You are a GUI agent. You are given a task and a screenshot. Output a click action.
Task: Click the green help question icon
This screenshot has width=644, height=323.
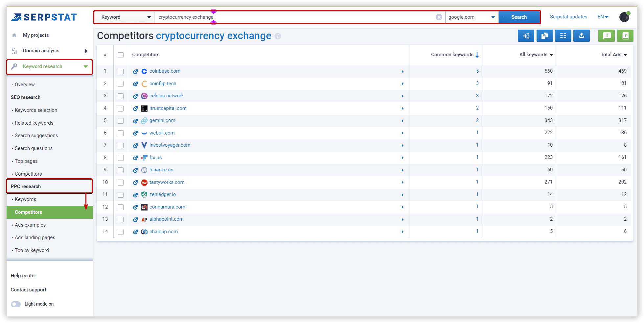click(625, 36)
